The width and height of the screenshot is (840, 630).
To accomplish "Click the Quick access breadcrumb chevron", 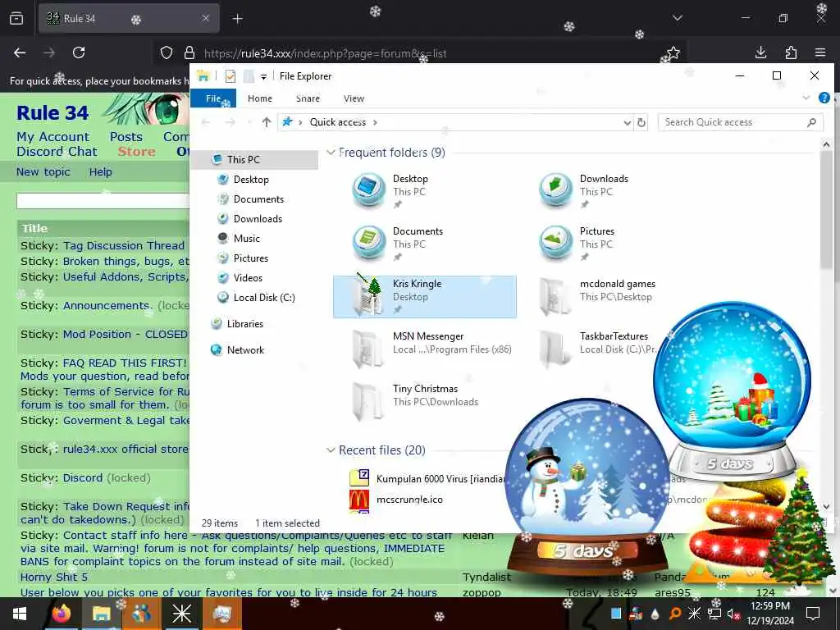I will [375, 122].
